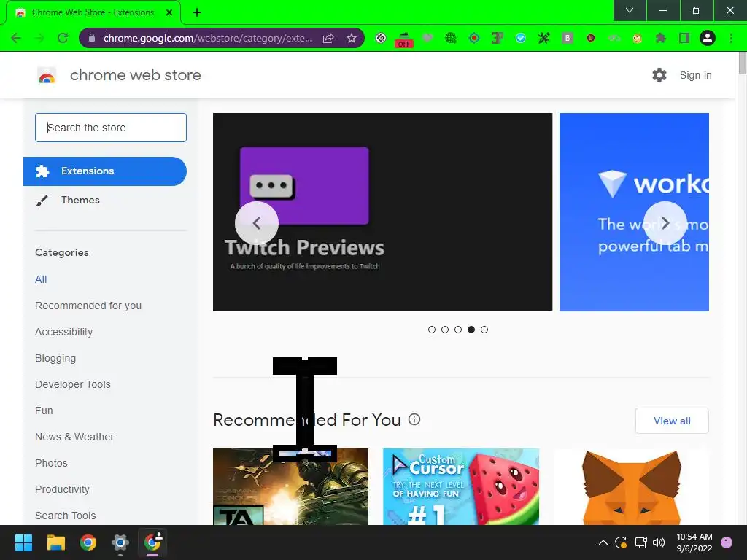Open the Command & Conquer TA card

coord(290,486)
